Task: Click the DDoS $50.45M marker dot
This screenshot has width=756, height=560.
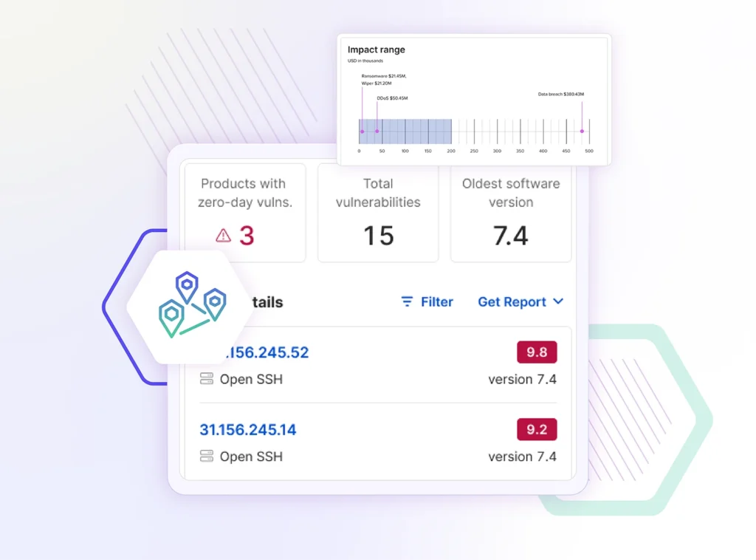Action: click(377, 132)
